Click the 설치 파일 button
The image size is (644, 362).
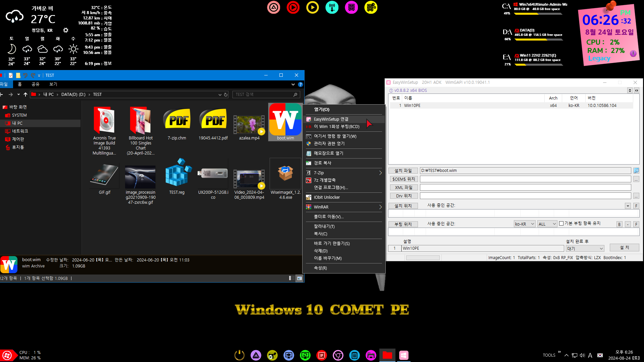(403, 171)
